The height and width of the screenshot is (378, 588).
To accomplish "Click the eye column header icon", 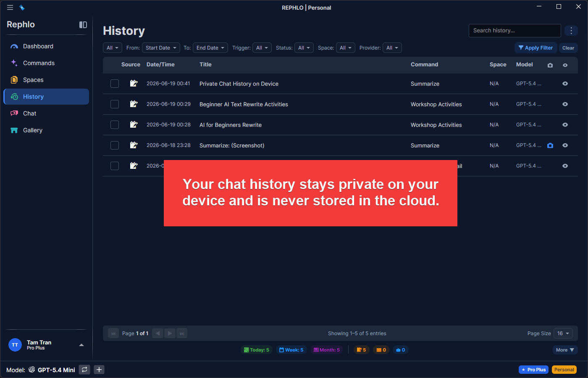I will point(565,65).
